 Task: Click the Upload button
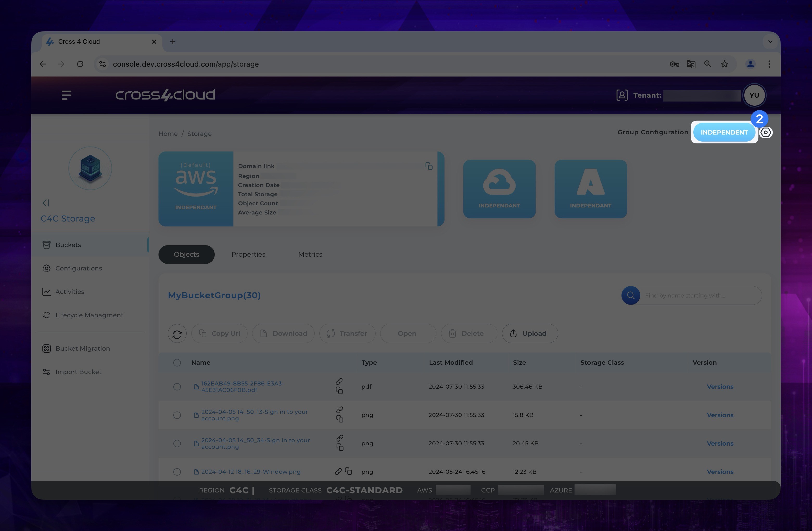click(x=530, y=334)
